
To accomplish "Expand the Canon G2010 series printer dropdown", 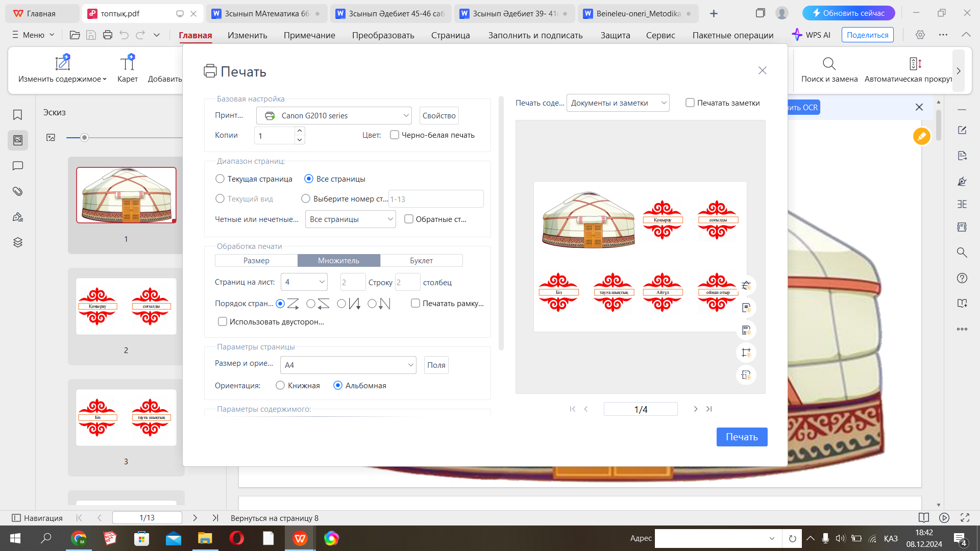I will tap(334, 116).
